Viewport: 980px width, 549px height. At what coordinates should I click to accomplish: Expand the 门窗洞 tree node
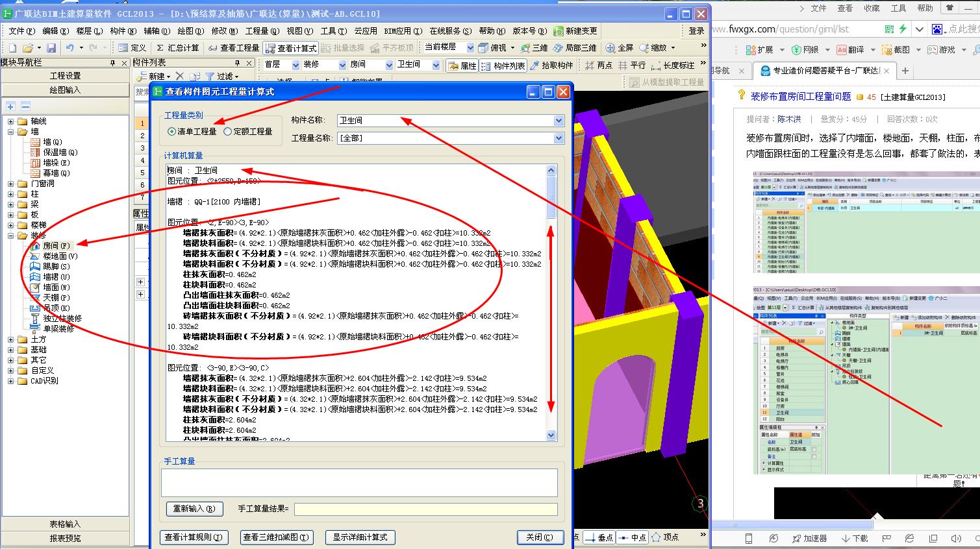(x=10, y=184)
